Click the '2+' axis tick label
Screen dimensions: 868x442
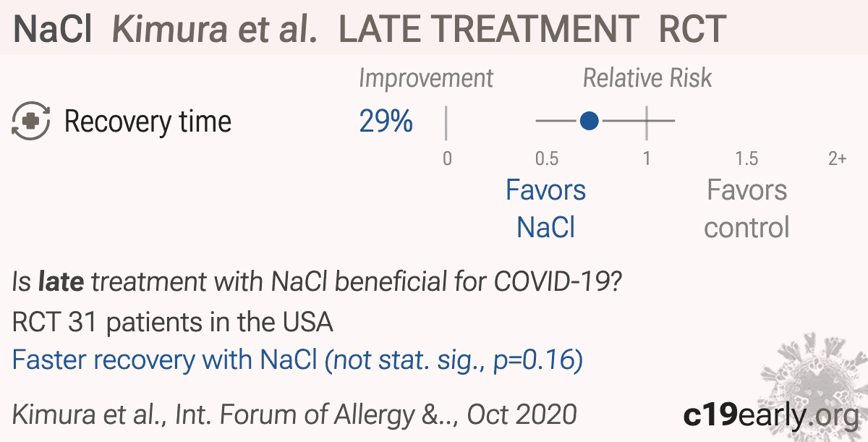837,158
